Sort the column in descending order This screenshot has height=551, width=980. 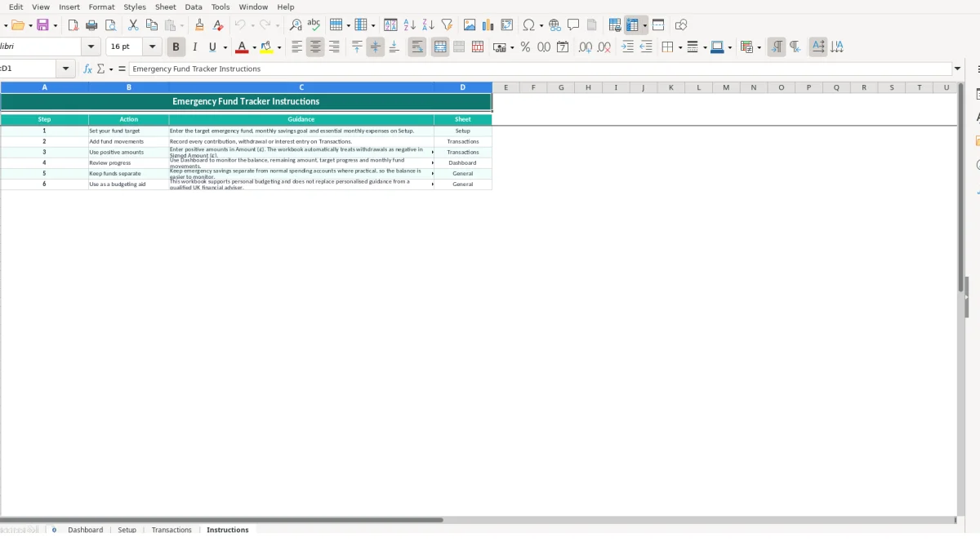click(428, 25)
